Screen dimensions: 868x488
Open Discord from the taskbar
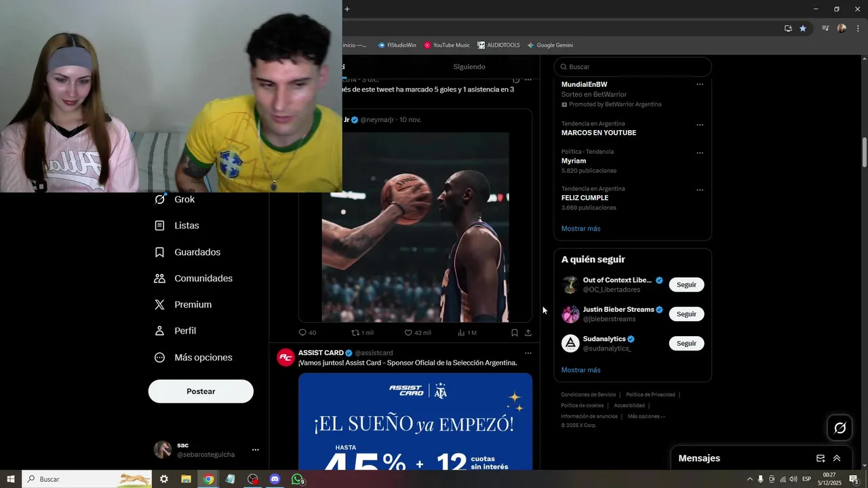point(275,479)
